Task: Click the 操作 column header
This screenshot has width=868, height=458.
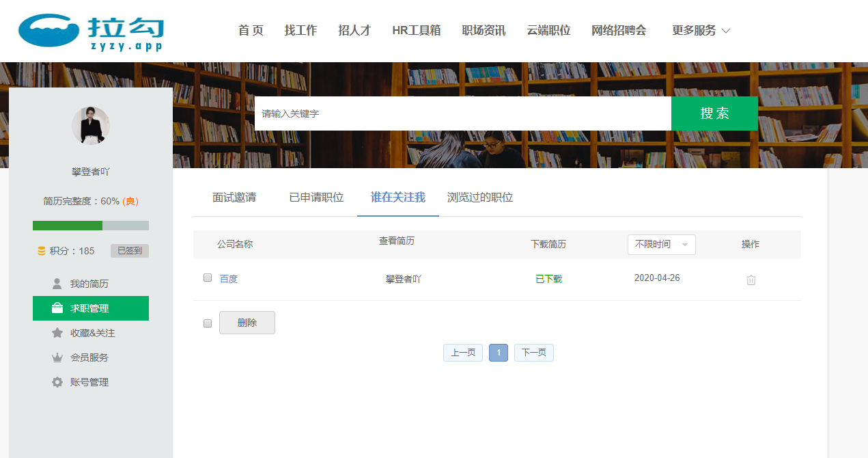Action: tap(751, 244)
